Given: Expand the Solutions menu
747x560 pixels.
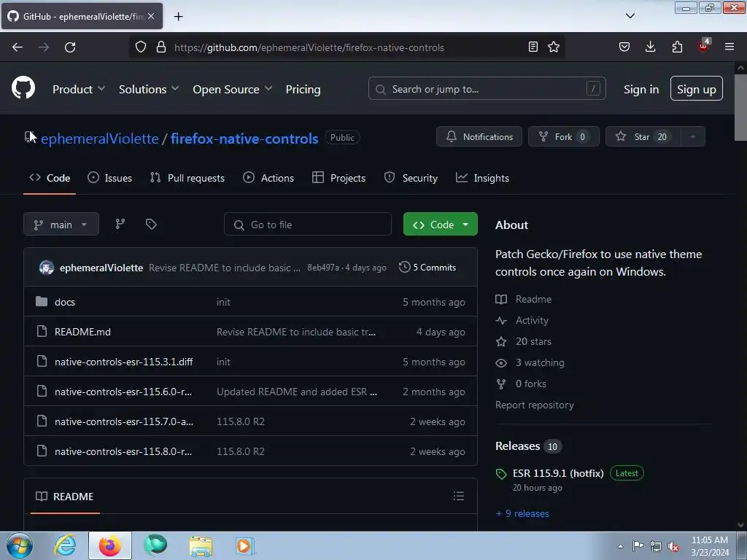Looking at the screenshot, I should pos(149,89).
